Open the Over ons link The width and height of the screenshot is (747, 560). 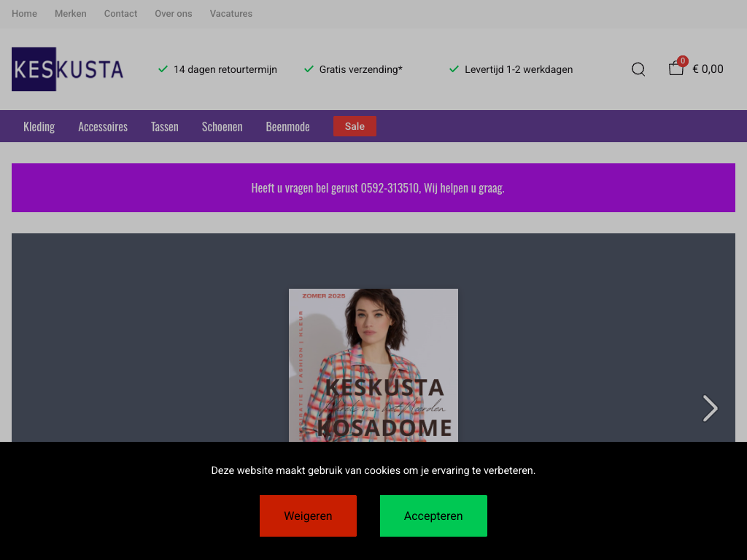pyautogui.click(x=174, y=14)
